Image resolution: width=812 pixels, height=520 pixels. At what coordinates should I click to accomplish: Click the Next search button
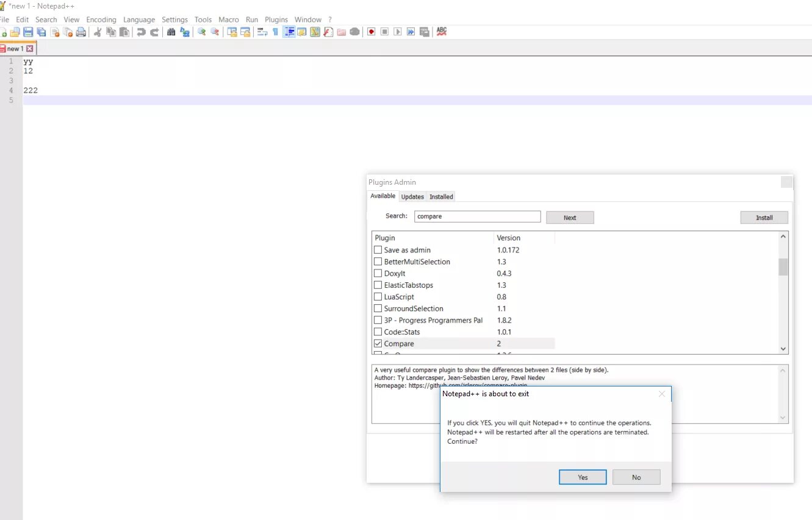tap(570, 218)
